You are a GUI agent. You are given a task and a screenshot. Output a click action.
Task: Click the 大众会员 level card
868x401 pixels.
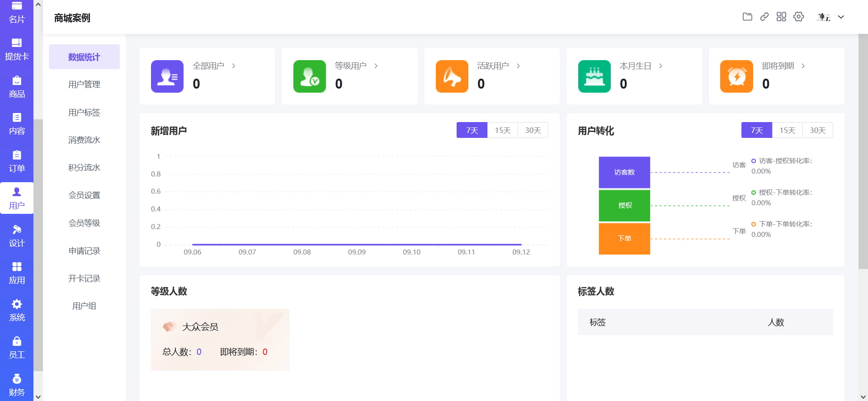[x=220, y=340]
